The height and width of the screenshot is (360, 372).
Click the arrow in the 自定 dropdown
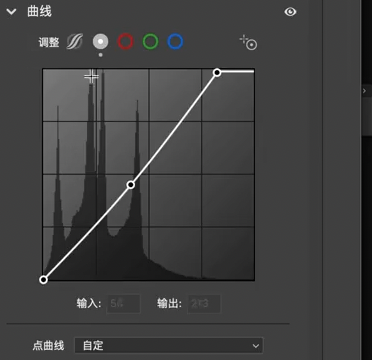click(256, 346)
